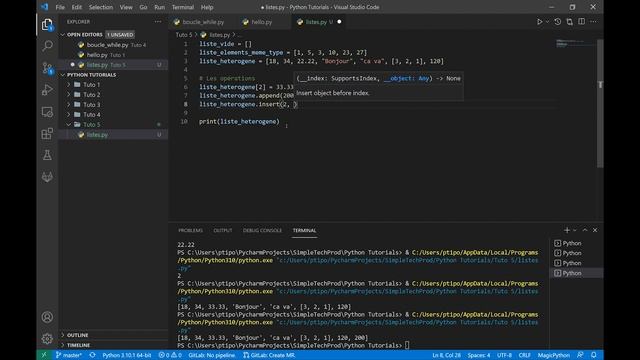This screenshot has width=640, height=360.
Task: Close the terminal panel
Action: click(595, 230)
